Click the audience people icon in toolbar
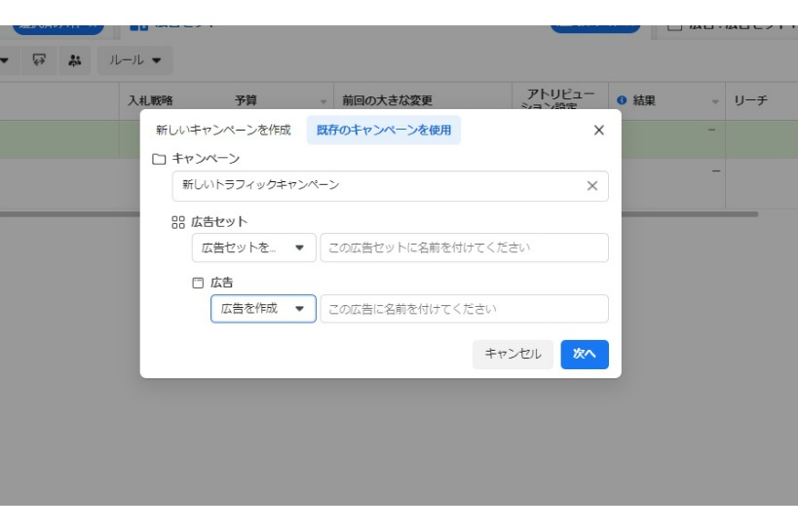 point(75,60)
